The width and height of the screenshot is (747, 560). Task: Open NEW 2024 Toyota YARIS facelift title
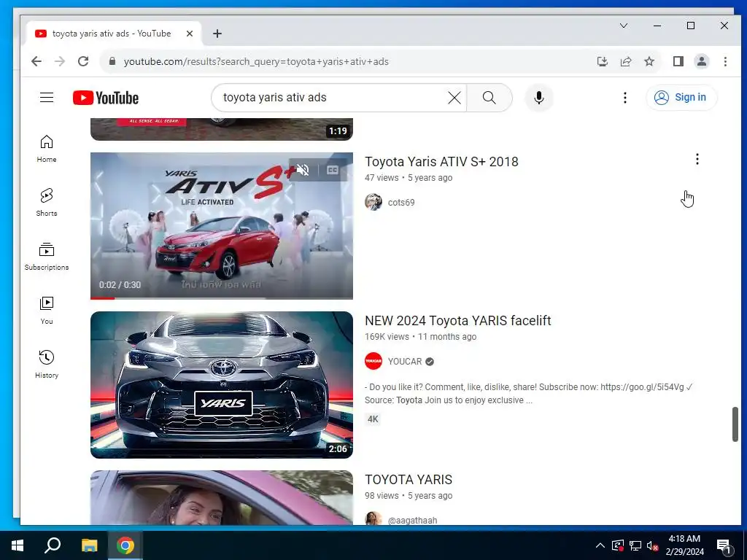458,321
